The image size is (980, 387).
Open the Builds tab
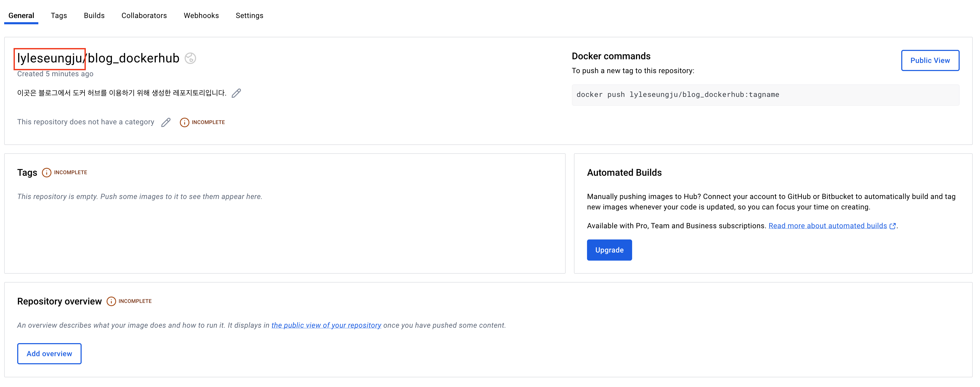pos(94,16)
